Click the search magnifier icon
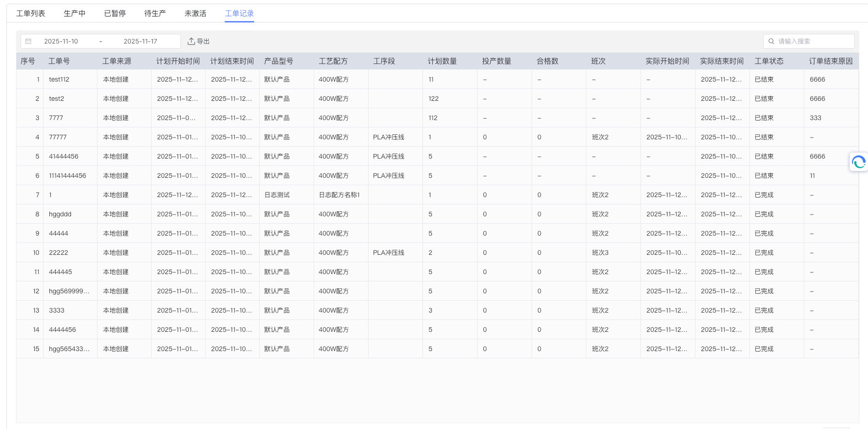Viewport: 868px width, 429px height. pyautogui.click(x=771, y=41)
